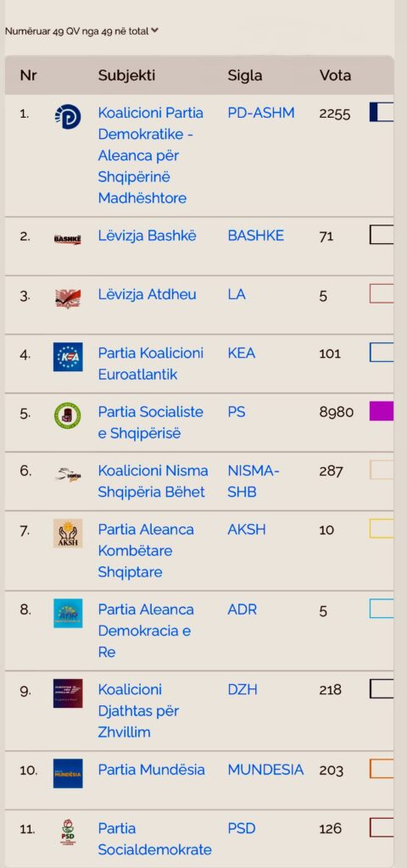Screen dimensions: 407x868
Task: Click the ADR light-blue logo
Action: pos(68,614)
